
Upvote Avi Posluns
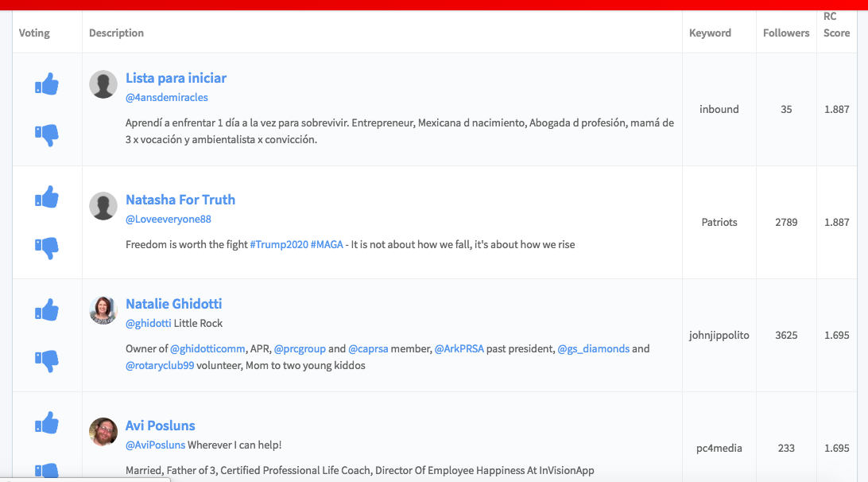point(47,422)
